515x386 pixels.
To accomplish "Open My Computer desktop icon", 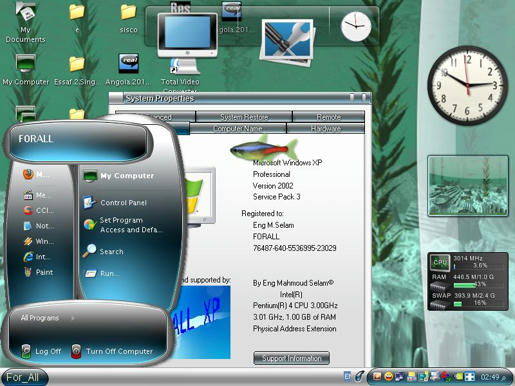I will click(26, 69).
